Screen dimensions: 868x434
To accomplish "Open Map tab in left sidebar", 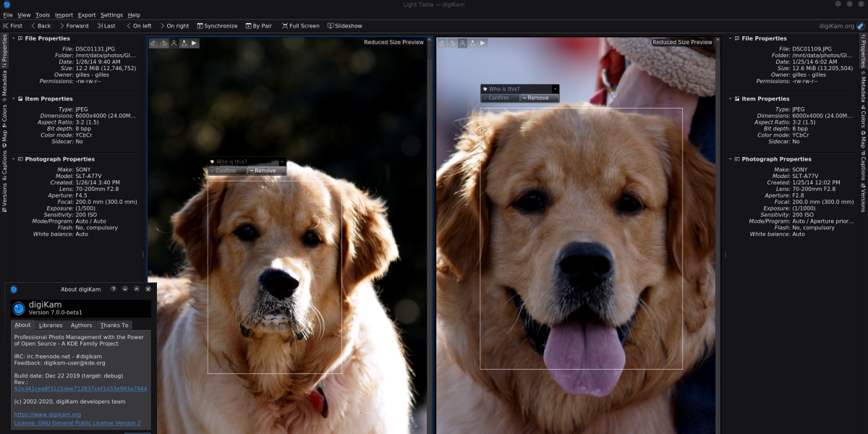I will pyautogui.click(x=4, y=139).
